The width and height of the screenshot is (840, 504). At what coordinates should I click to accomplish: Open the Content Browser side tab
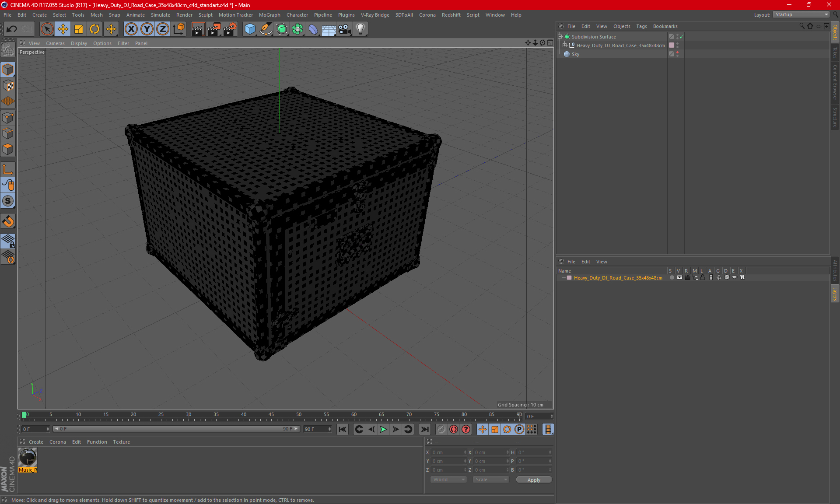[x=835, y=82]
